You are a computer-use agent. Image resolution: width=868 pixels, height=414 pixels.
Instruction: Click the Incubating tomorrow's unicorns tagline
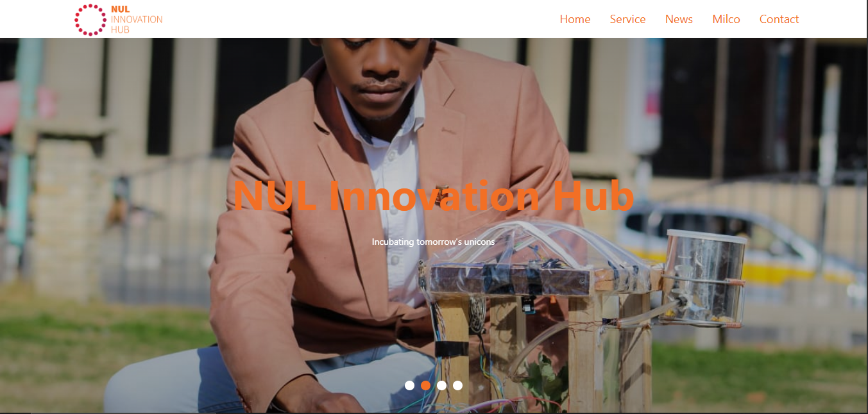coord(434,242)
